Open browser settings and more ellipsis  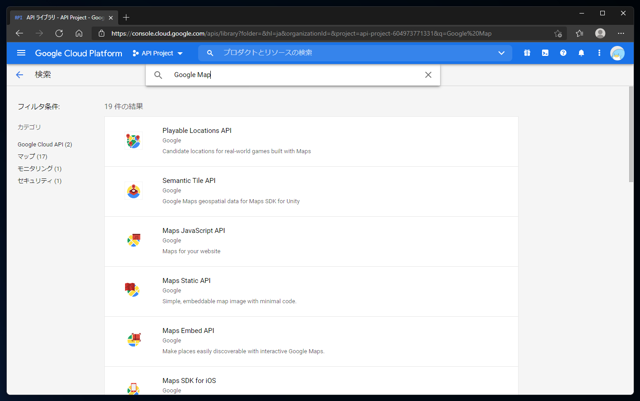(621, 33)
